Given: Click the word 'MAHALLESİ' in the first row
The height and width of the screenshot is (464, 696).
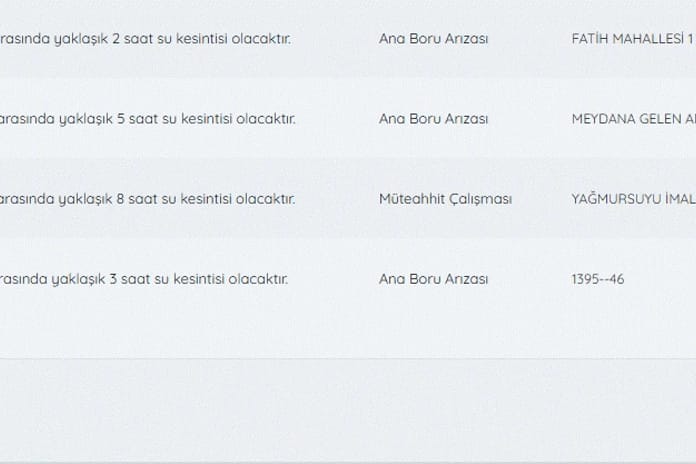Looking at the screenshot, I should click(645, 39).
